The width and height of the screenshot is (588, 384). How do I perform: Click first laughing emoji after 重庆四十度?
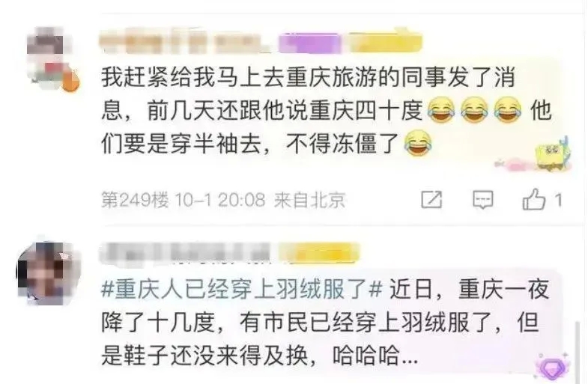pos(441,110)
